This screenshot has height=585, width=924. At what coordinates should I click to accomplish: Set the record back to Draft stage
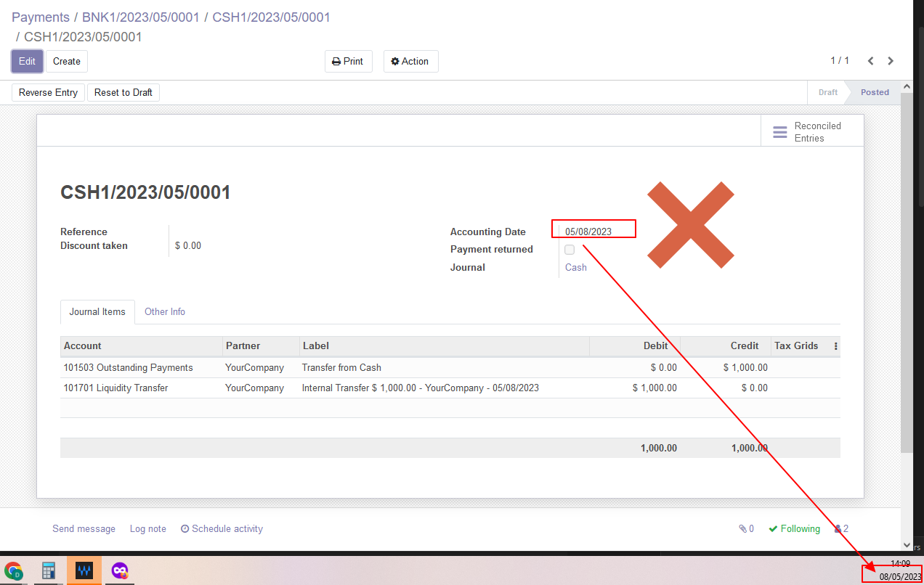pyautogui.click(x=123, y=92)
